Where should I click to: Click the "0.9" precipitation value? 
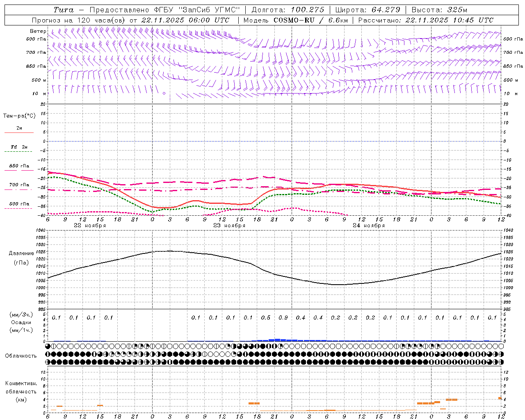click(283, 317)
